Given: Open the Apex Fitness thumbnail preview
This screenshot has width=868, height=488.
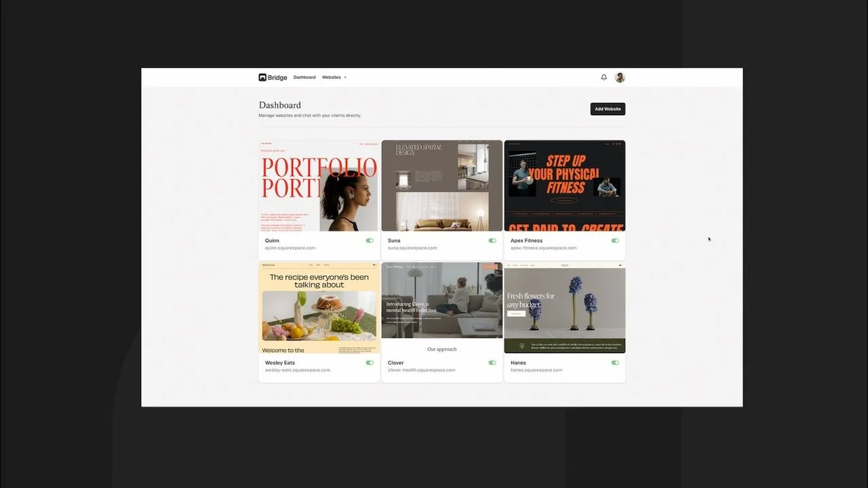Looking at the screenshot, I should click(x=564, y=186).
